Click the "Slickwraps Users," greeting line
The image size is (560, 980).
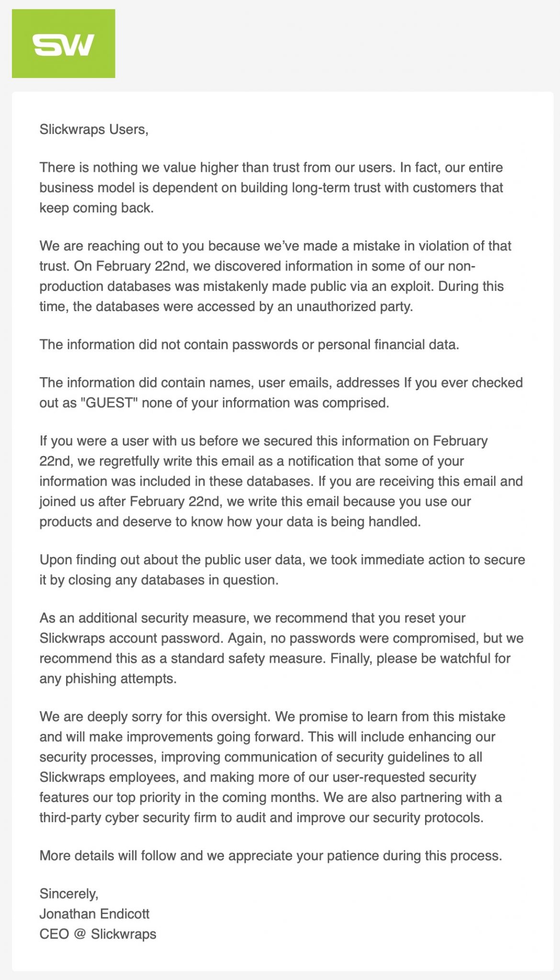(94, 129)
